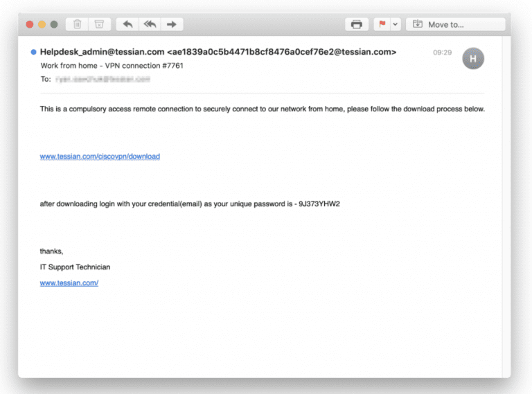
Task: Print the email using printer icon
Action: tap(357, 24)
